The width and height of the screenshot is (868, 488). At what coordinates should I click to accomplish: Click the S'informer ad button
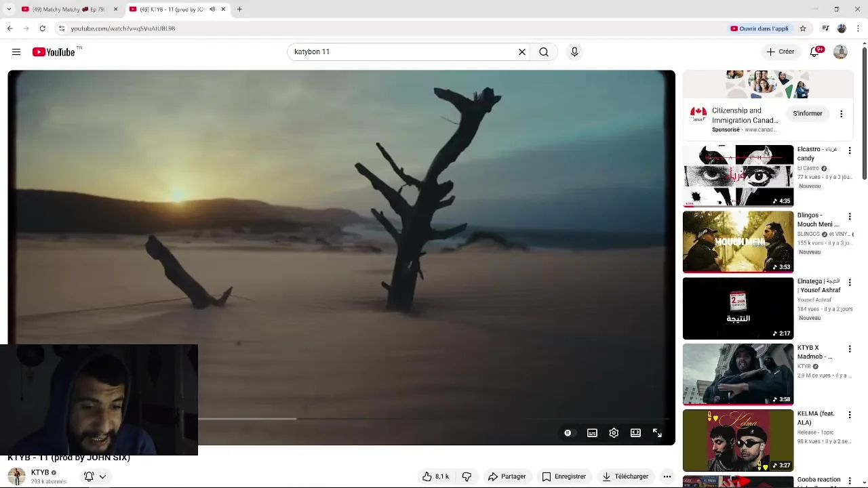(808, 114)
